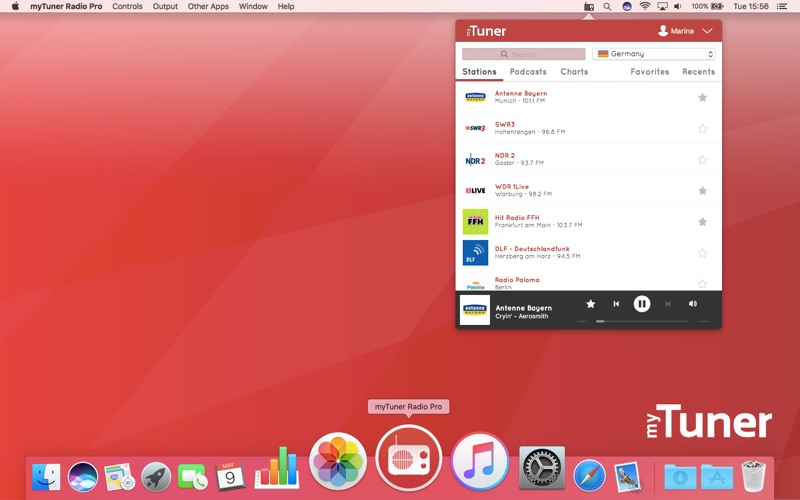Open Spotlight search in menu bar

[607, 7]
